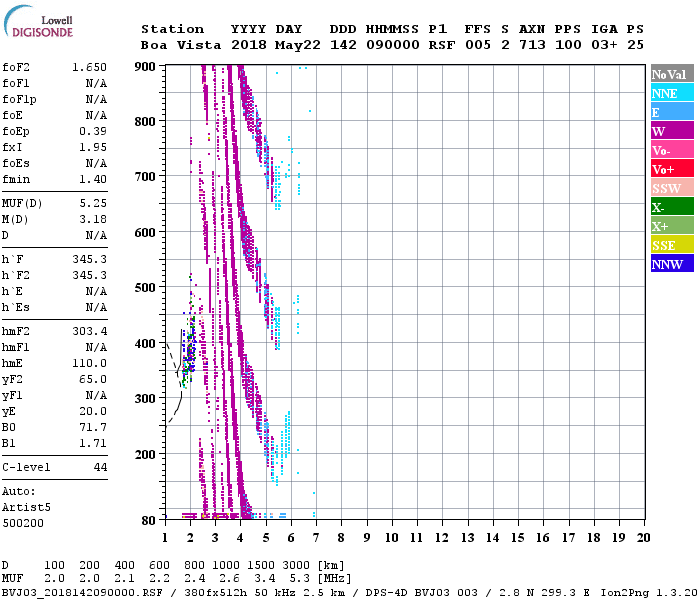Select the SSW salmon legend swatch

click(x=672, y=188)
